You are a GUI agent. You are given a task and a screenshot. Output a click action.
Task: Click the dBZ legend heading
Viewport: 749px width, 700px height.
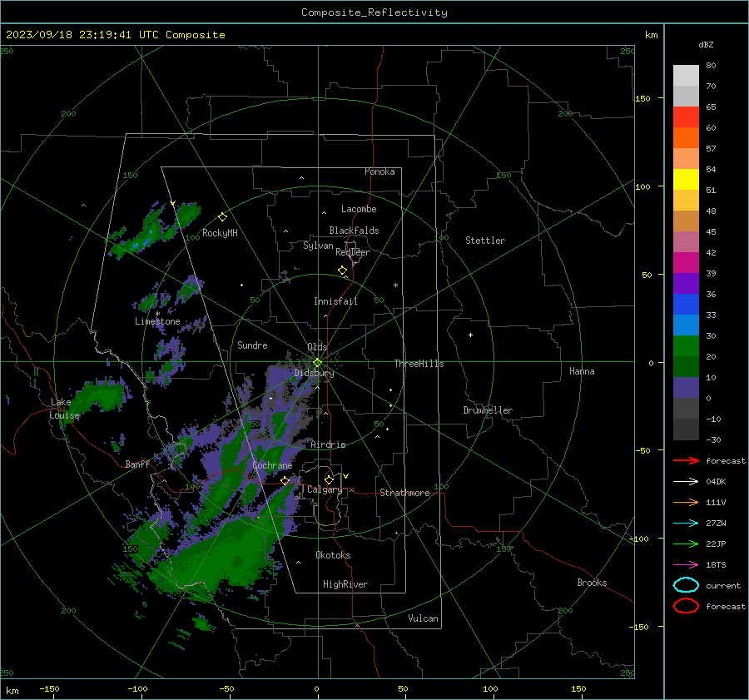point(706,44)
